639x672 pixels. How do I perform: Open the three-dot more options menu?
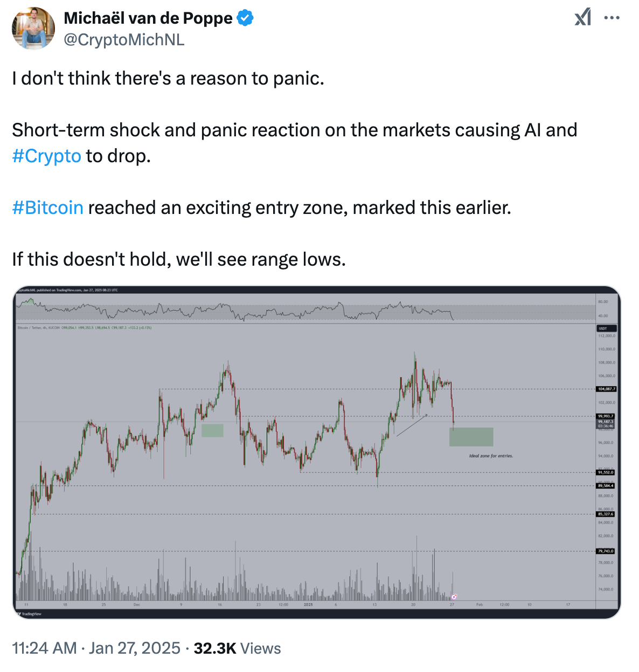(612, 18)
